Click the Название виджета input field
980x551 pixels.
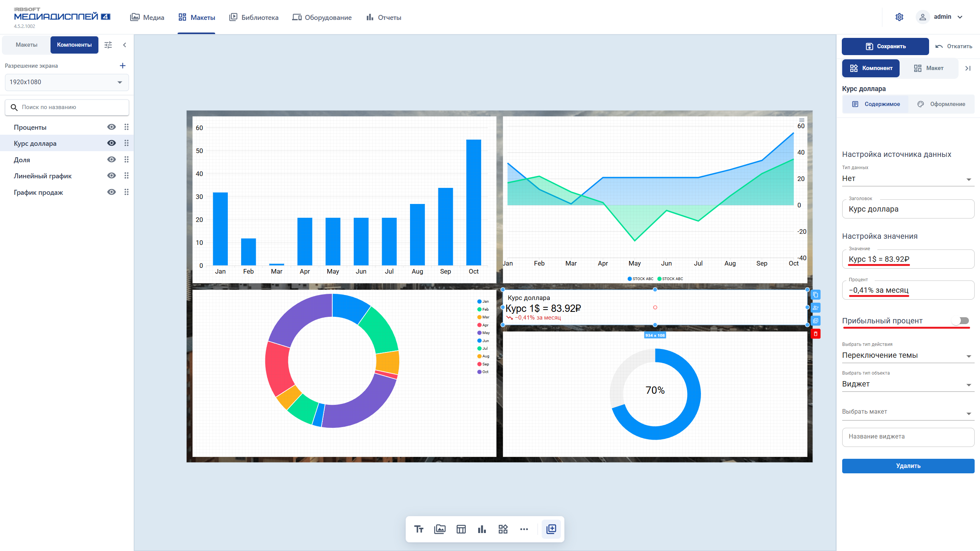[908, 437]
